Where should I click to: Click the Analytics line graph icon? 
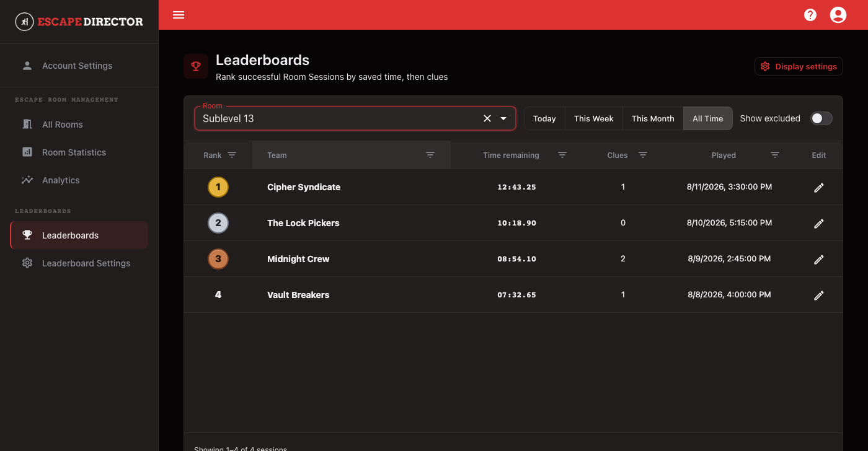pyautogui.click(x=27, y=180)
